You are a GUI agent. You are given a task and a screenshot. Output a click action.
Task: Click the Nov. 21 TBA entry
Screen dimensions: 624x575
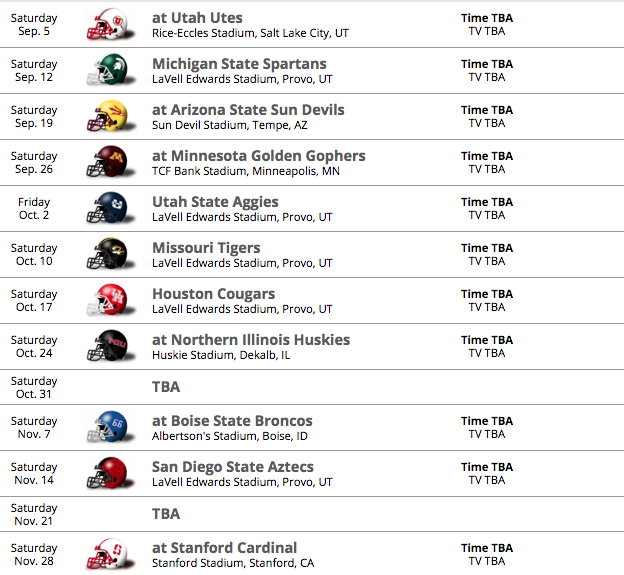(x=166, y=514)
